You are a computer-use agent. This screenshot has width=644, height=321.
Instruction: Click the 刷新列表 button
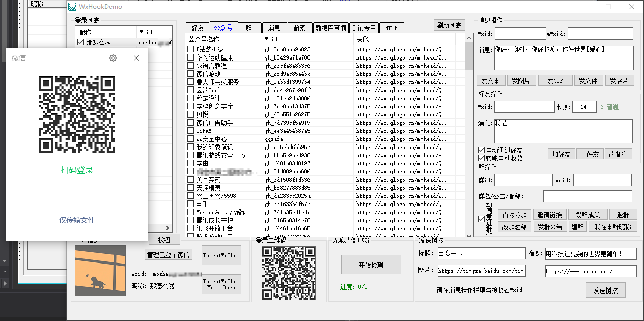449,25
